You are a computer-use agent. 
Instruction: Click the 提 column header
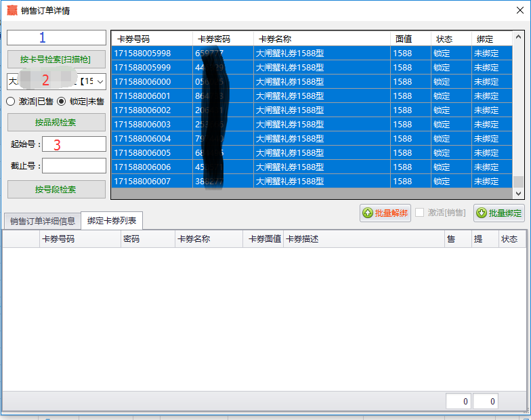click(x=485, y=239)
